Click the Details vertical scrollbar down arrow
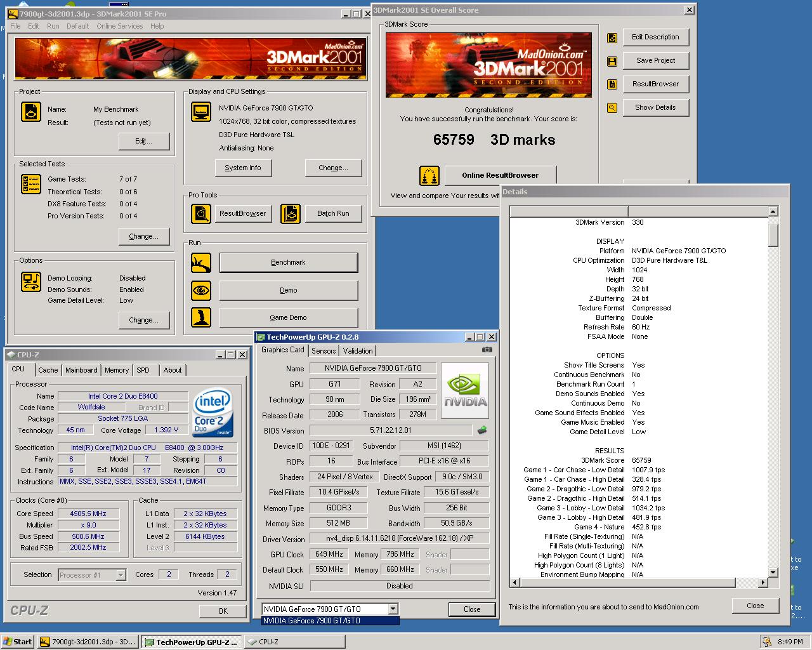 pyautogui.click(x=773, y=573)
